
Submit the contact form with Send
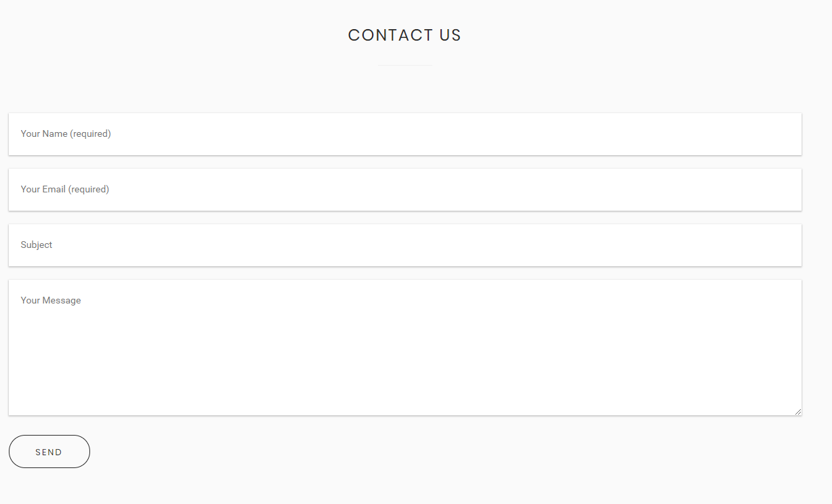49,452
